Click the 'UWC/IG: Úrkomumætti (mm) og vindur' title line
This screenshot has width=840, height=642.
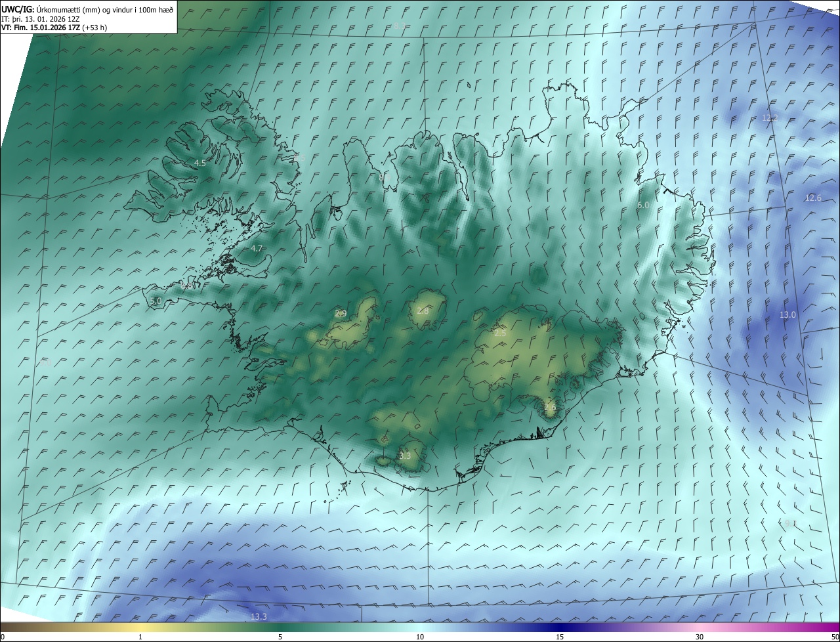[87, 9]
